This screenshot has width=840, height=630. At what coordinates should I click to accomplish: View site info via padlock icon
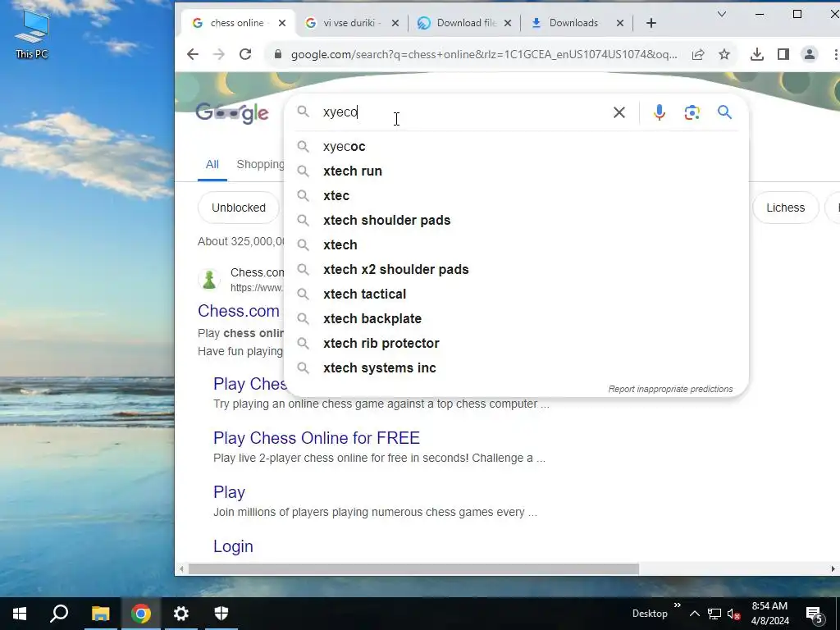click(277, 54)
